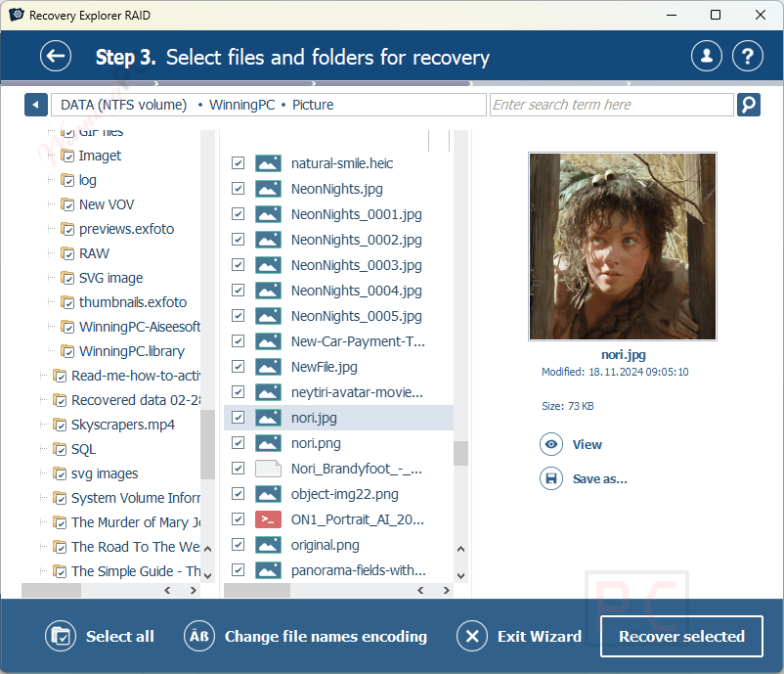Click the file list vertical scrollbar thumb
Screen dimensions: 784x674
460,453
